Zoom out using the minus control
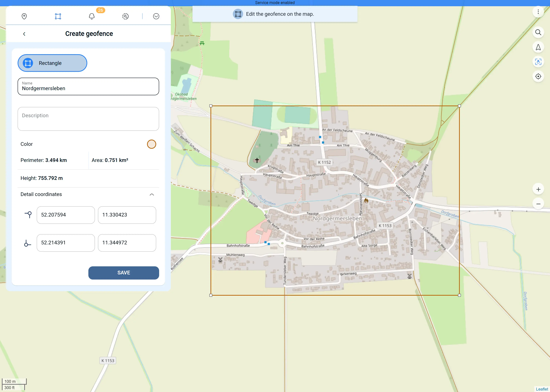This screenshot has height=392, width=550. (539, 204)
